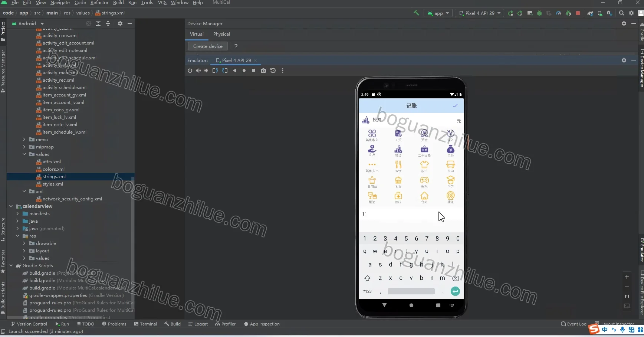Collapse the xml folder
The width and height of the screenshot is (644, 337).
point(24,192)
